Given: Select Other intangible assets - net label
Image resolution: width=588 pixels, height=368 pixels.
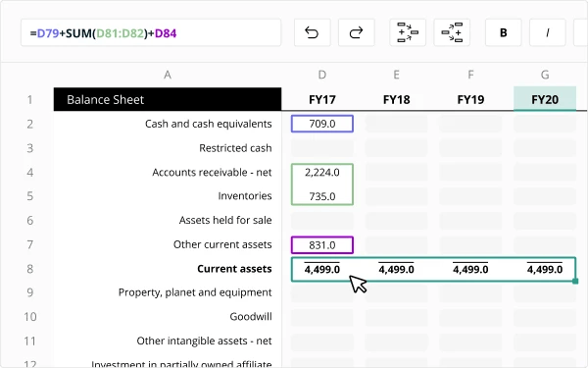Looking at the screenshot, I should tap(204, 341).
